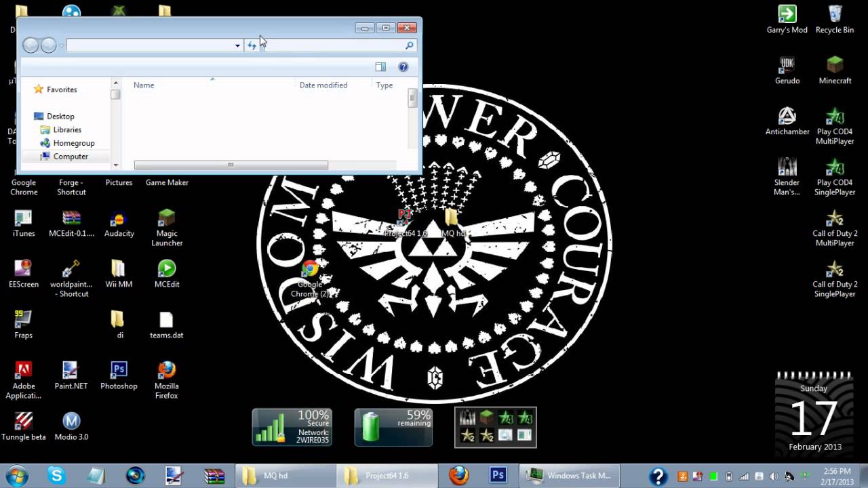Select the worldpaint Shortcut icon

click(71, 278)
